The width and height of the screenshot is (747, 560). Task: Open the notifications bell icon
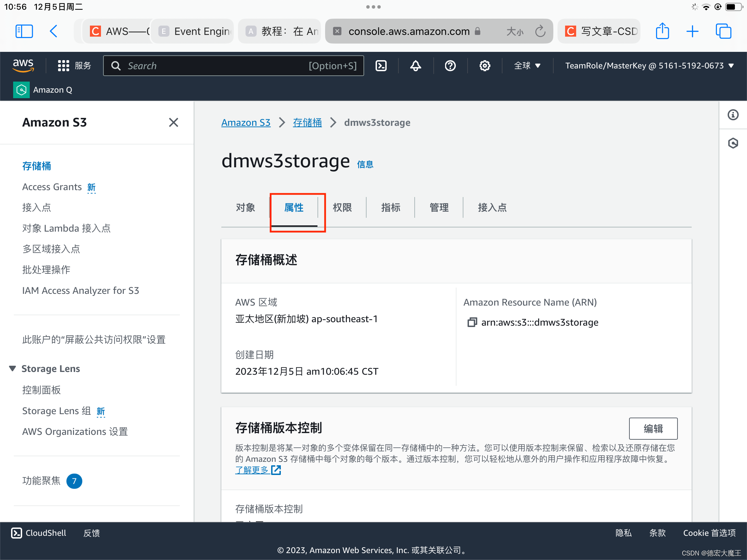tap(416, 66)
